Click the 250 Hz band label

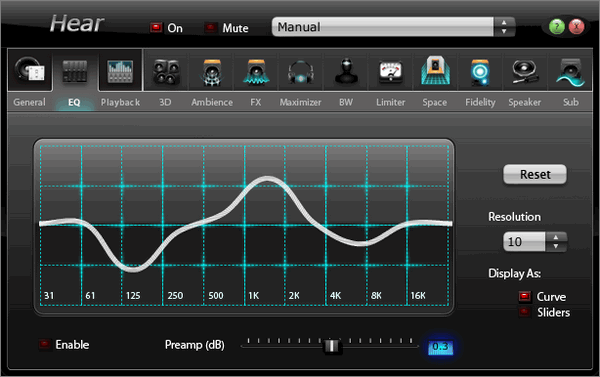point(175,295)
